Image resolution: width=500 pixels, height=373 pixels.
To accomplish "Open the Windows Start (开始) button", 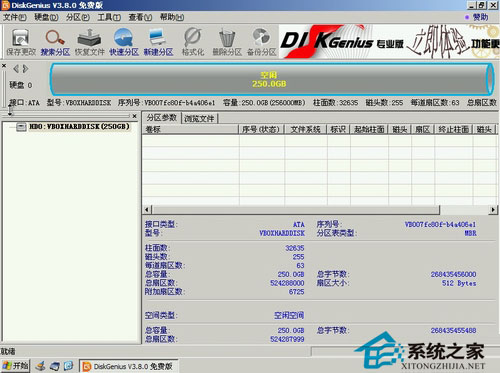I will [15, 366].
